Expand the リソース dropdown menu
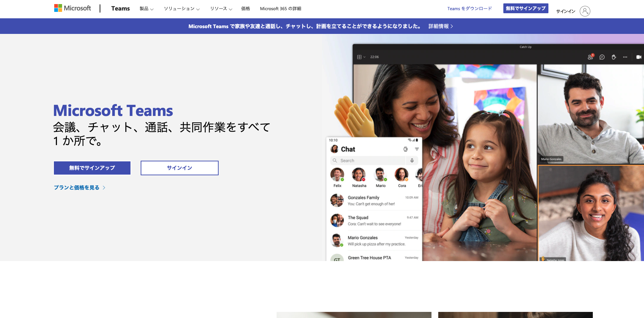644x318 pixels. (221, 9)
